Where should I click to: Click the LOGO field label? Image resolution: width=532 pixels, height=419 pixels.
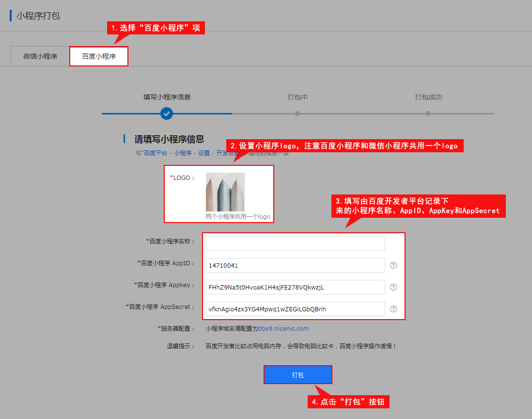point(182,178)
